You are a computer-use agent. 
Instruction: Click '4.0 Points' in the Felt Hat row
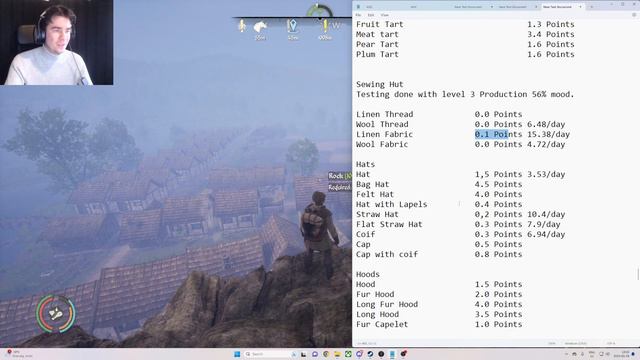tap(498, 194)
